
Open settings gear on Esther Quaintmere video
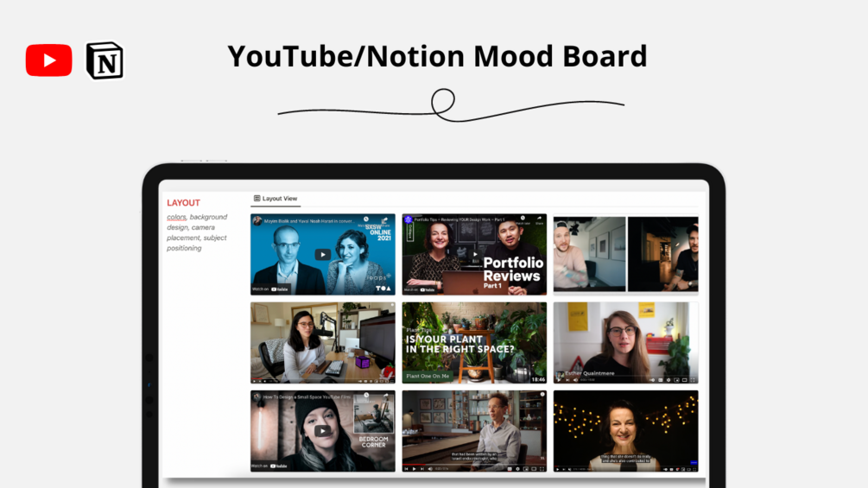(668, 379)
